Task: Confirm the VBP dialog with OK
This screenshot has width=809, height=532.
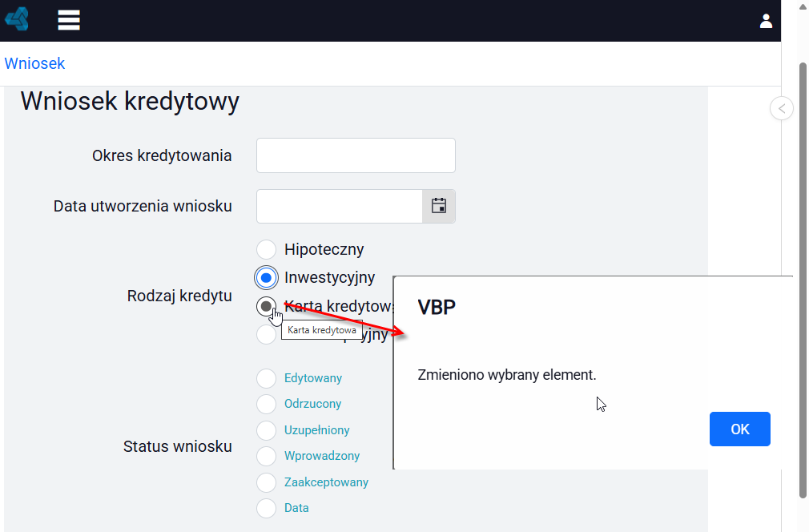Action: click(x=740, y=429)
